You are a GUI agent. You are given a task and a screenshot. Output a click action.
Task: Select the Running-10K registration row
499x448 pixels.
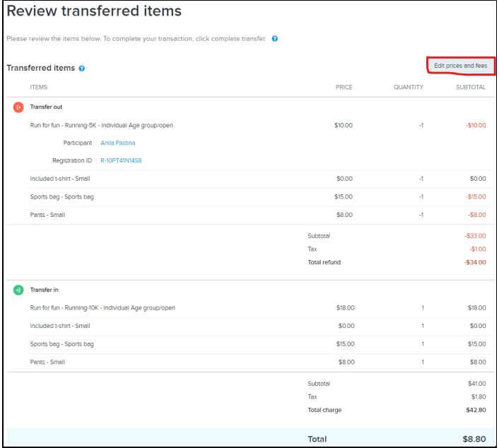tap(102, 308)
